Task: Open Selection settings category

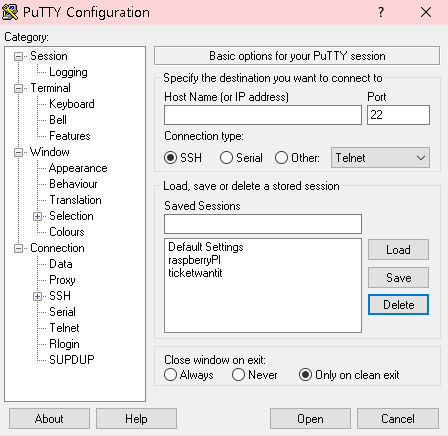Action: tap(71, 216)
